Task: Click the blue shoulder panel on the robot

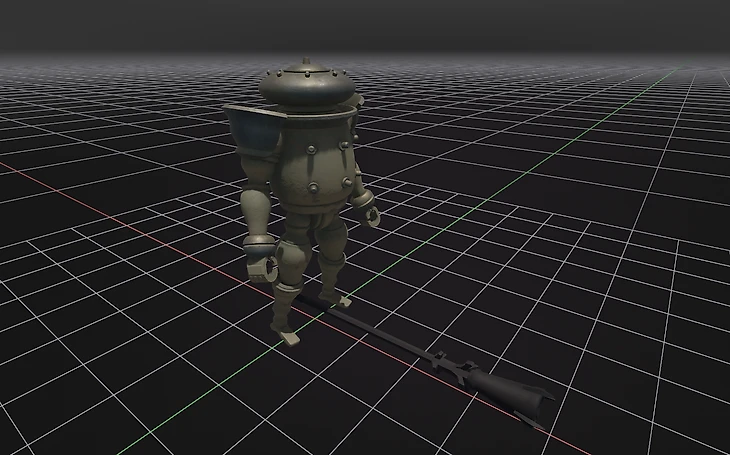Action: pos(254,135)
